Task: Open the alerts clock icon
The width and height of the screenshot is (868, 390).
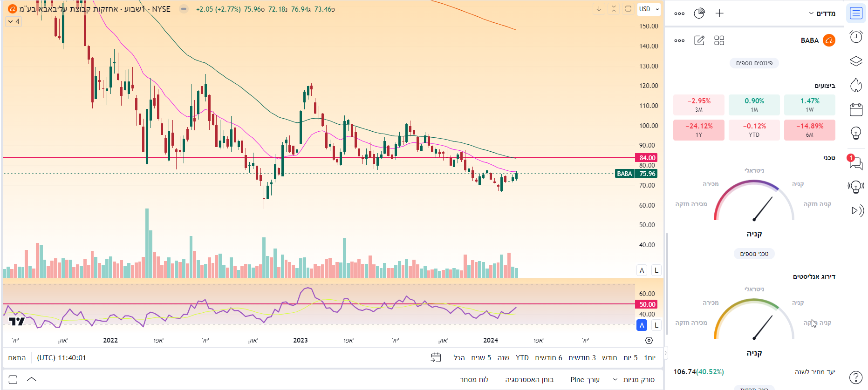Action: click(856, 37)
